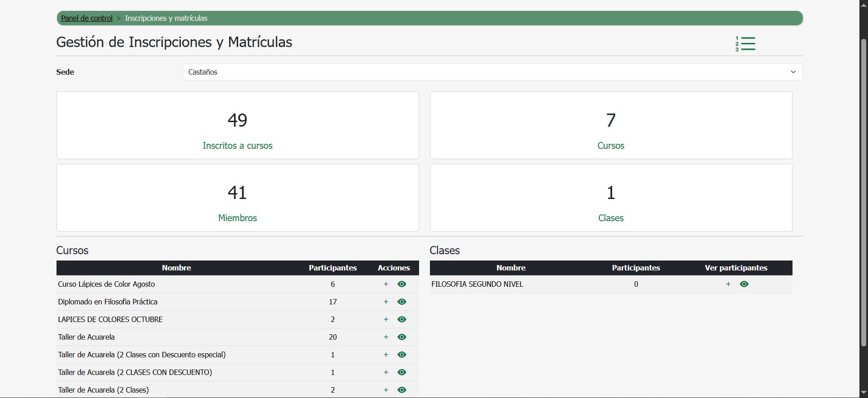
Task: Click plus for Acuarela Descuento especial row
Action: [x=386, y=355]
